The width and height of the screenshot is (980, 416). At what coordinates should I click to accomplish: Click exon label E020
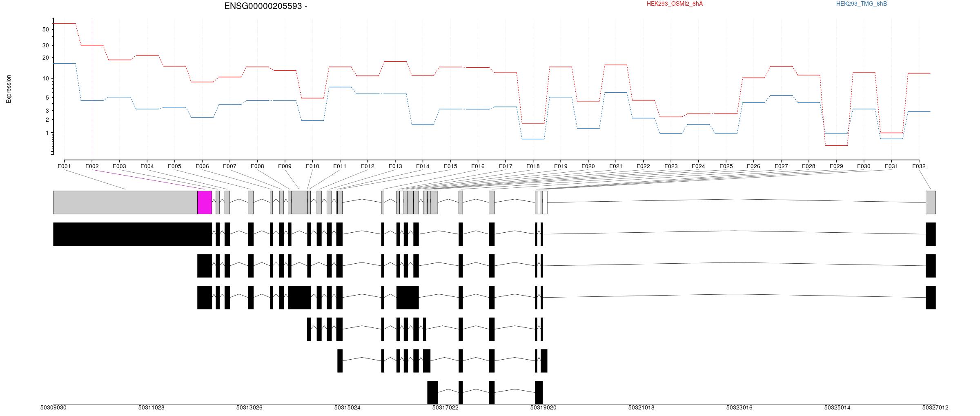588,166
